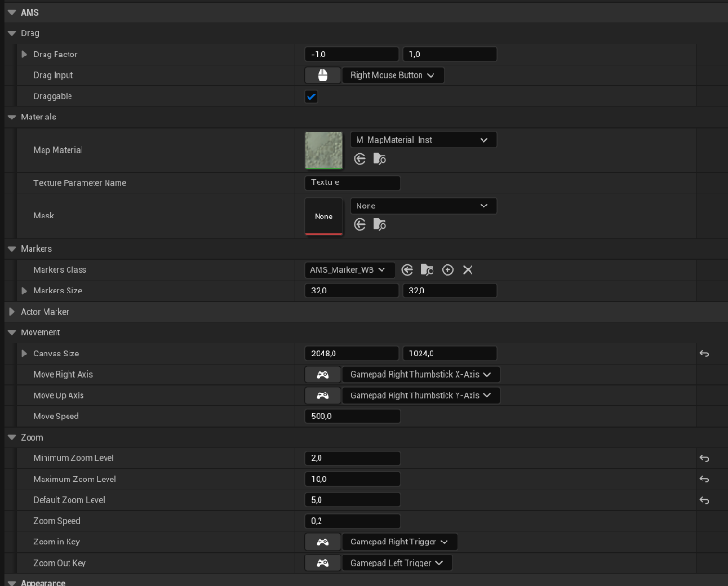
Task: Click the mouse key-selector icon for Drag Input
Action: (x=322, y=75)
